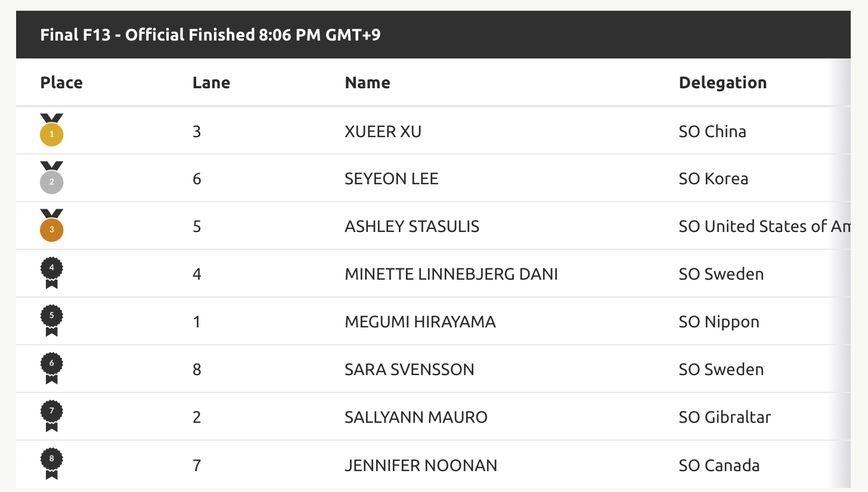Click the Place column header
Viewport: 868px width, 492px height.
61,82
